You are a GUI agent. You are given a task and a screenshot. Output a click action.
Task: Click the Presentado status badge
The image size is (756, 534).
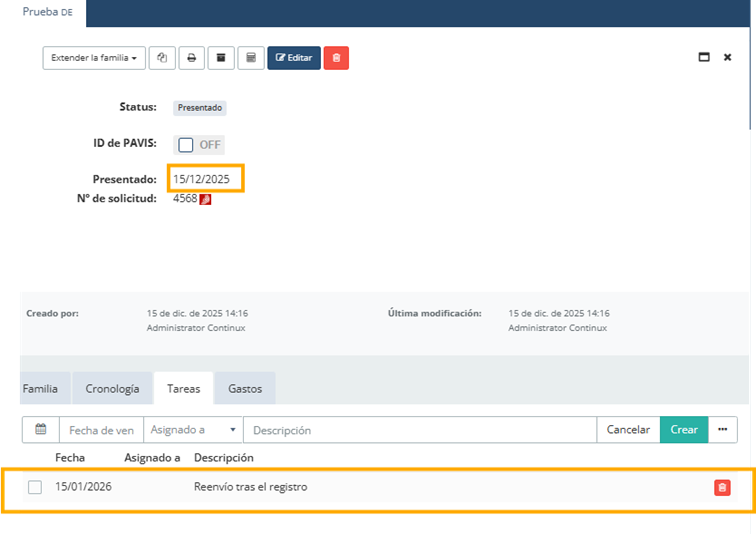pos(200,107)
